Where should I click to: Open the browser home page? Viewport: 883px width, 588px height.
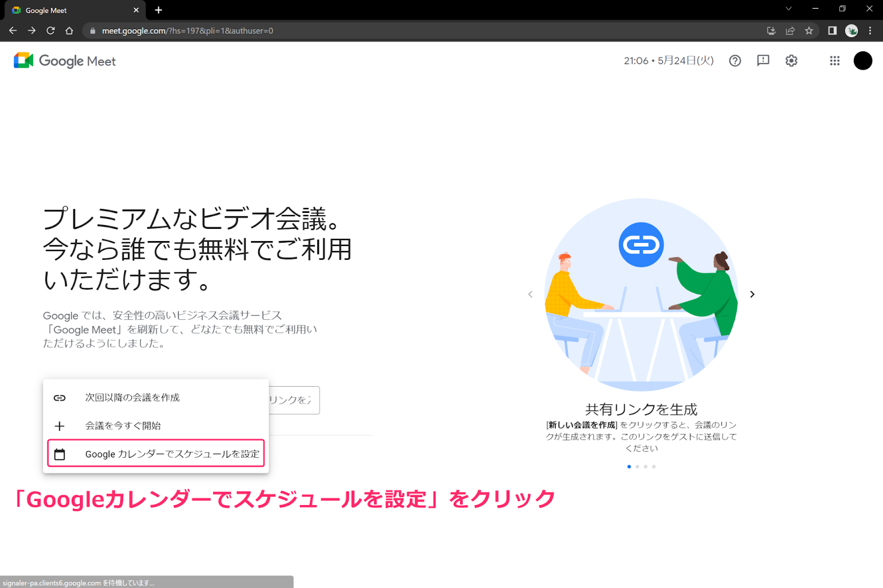(x=69, y=31)
